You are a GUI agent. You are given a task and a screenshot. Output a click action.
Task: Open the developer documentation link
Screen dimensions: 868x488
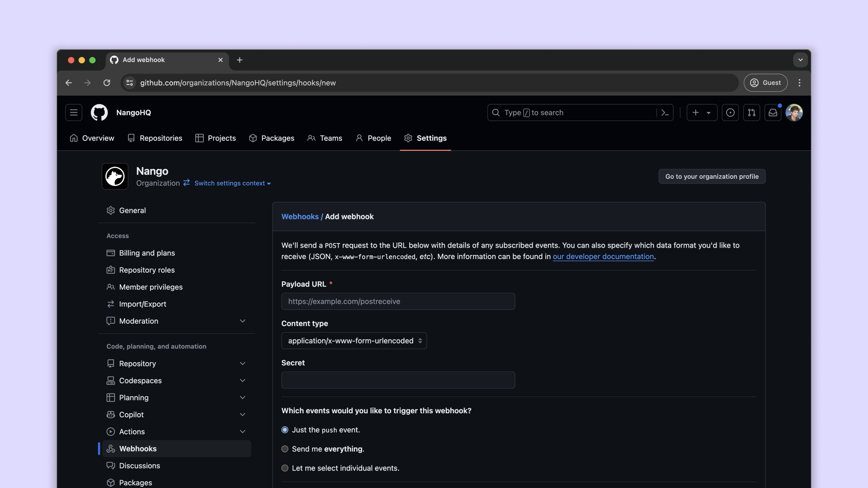pos(603,256)
